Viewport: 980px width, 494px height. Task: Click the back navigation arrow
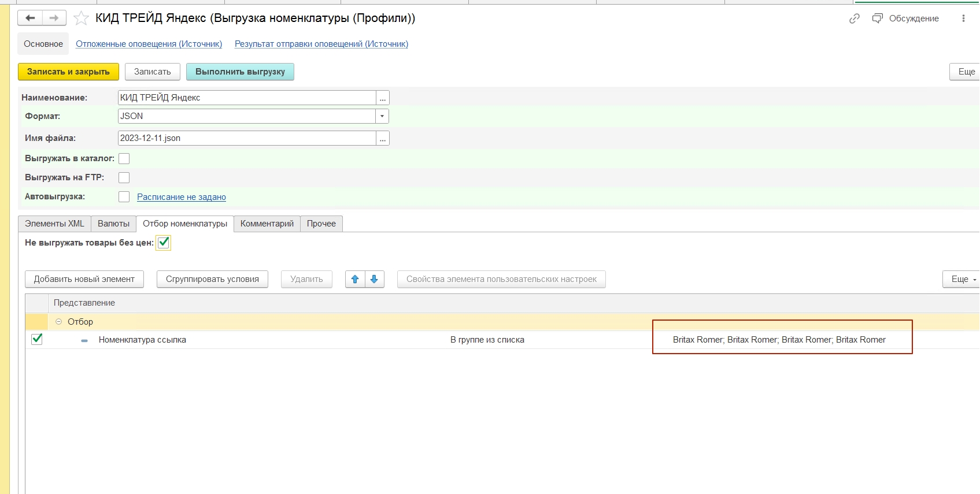30,18
